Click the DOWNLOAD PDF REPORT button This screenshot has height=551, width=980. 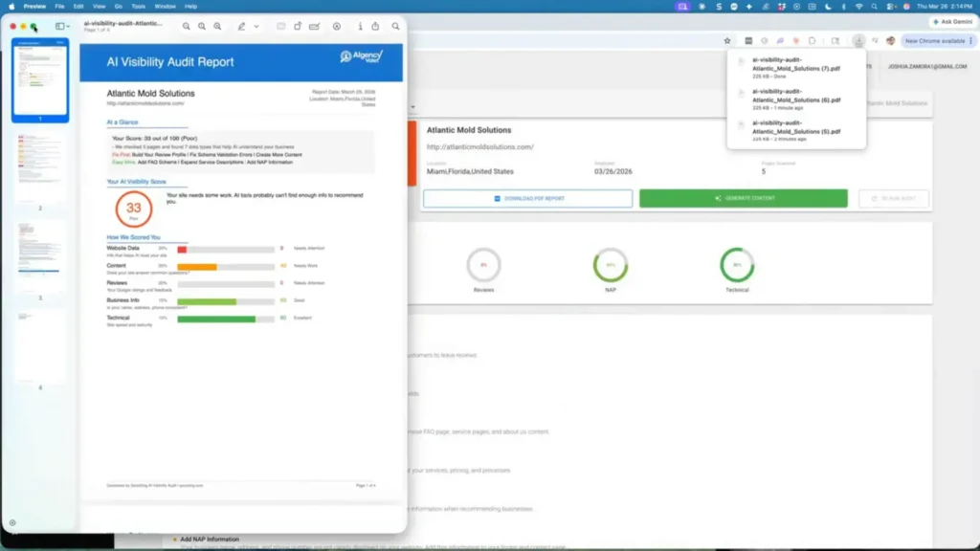coord(527,198)
